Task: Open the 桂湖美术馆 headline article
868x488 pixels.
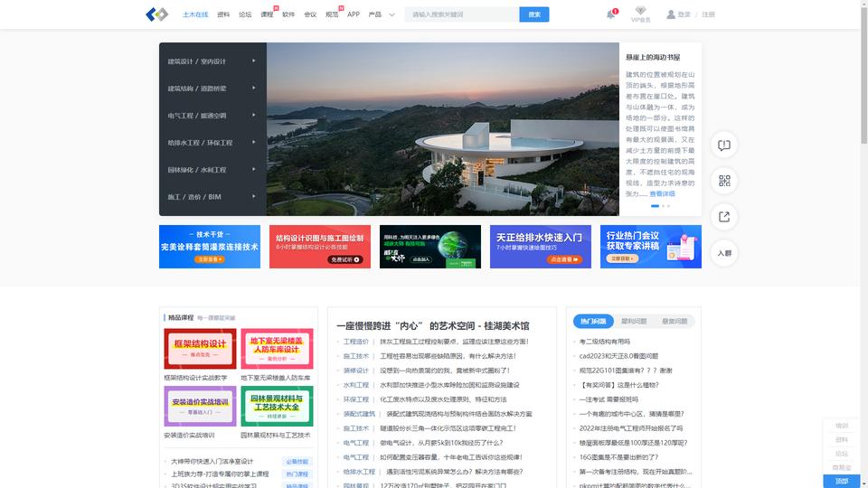Action: coord(432,326)
